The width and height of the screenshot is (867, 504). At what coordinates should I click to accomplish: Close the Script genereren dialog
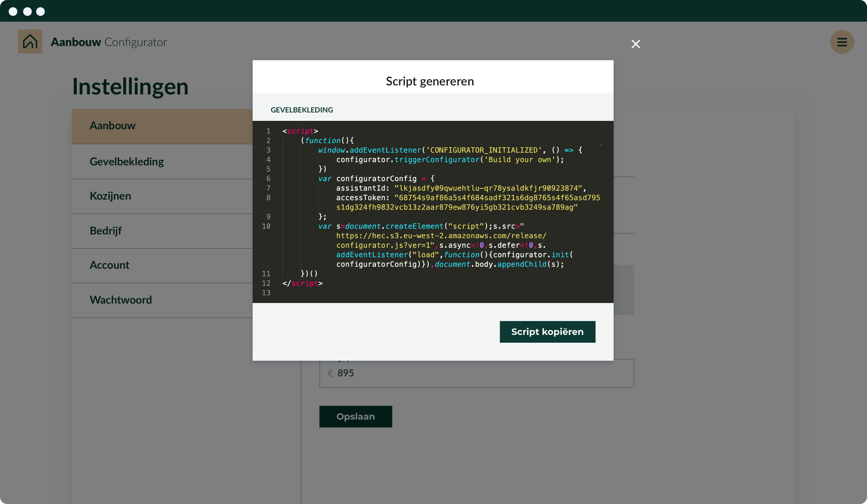pos(635,44)
